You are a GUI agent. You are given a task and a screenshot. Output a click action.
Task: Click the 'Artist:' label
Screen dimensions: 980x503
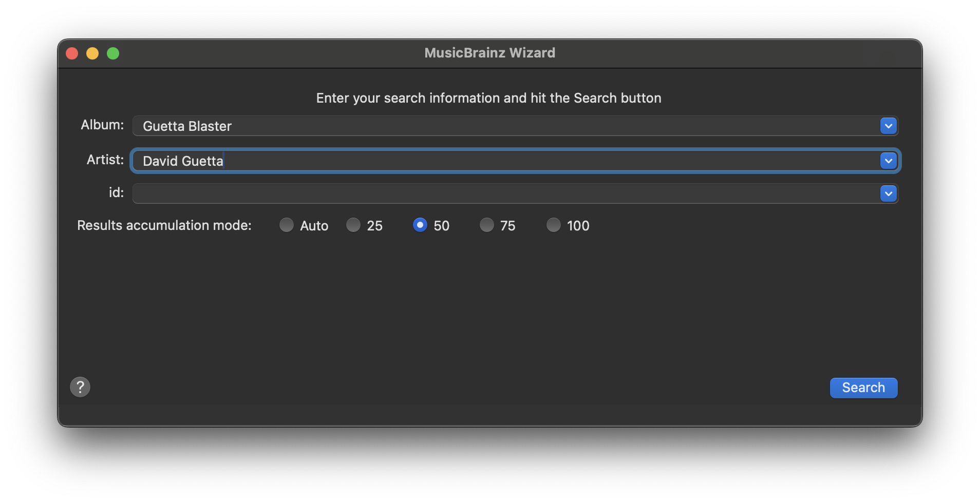(x=105, y=160)
